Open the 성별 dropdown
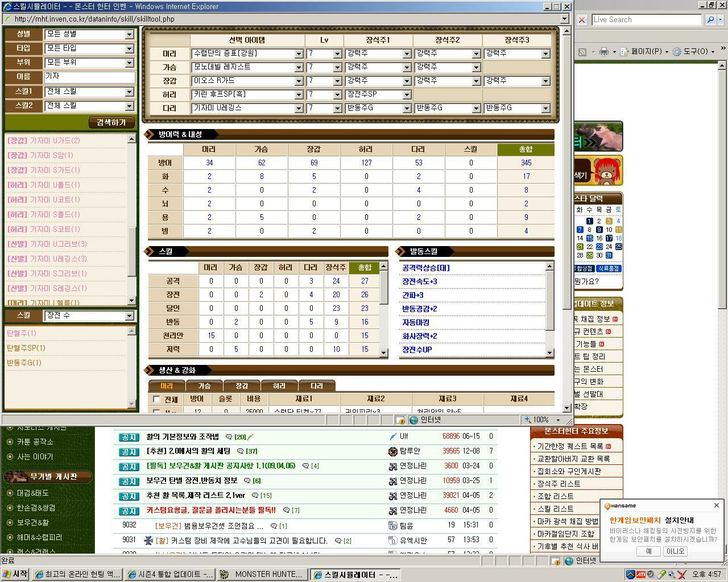This screenshot has height=582, width=728. pyautogui.click(x=129, y=34)
